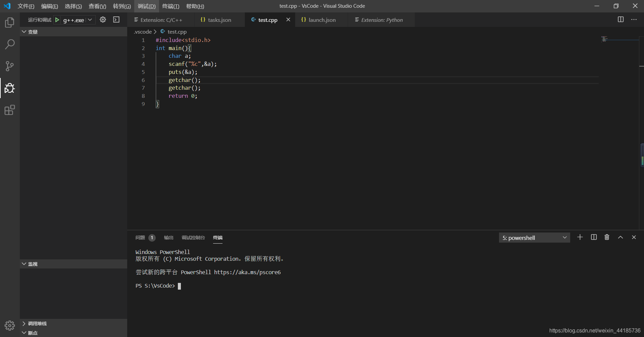Expand the 调用堆栈 section
Image resolution: width=644 pixels, height=337 pixels.
pos(73,323)
